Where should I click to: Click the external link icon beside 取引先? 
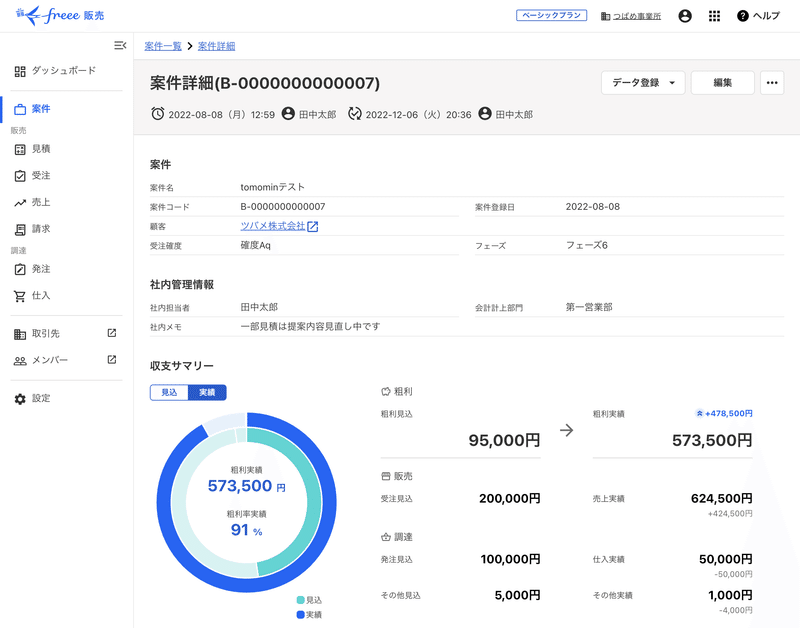point(112,333)
